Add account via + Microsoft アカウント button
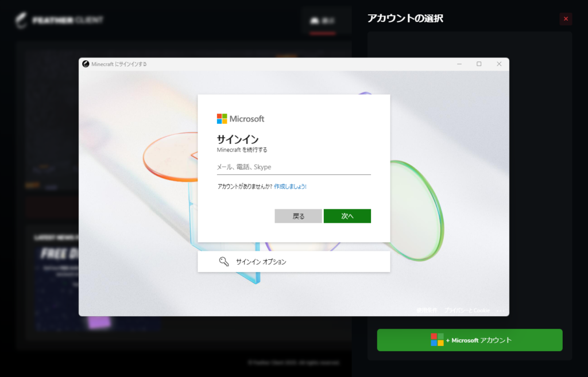588x377 pixels. click(x=470, y=340)
